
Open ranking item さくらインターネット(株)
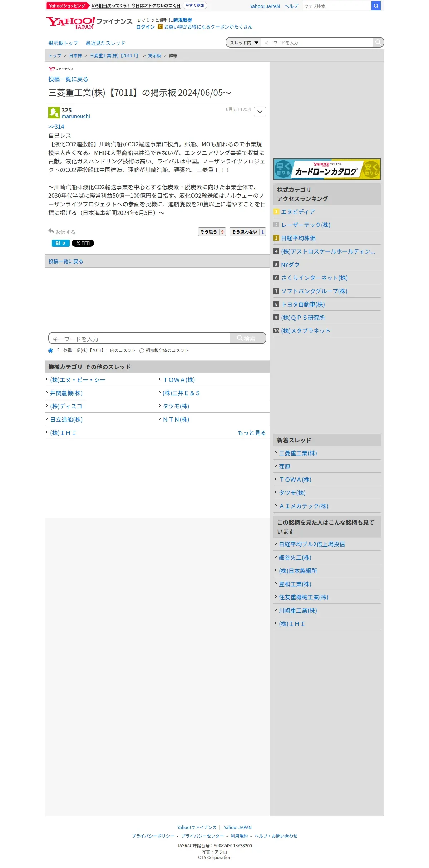click(314, 278)
